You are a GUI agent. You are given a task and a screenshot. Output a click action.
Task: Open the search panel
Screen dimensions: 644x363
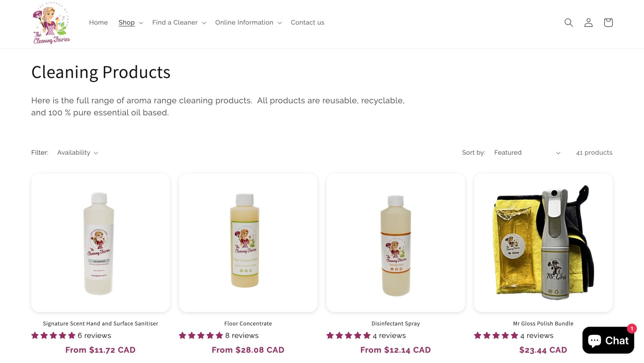click(568, 22)
